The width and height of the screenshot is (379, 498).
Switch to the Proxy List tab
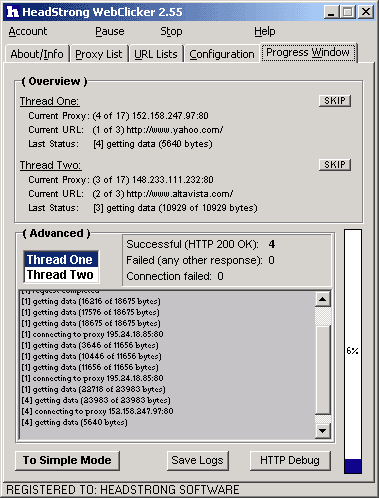click(x=99, y=54)
